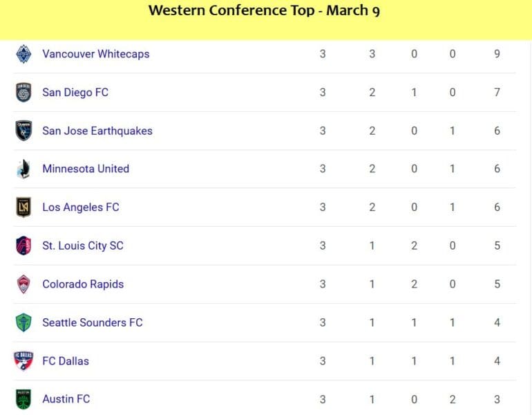Click the Austin FC green badge
Image resolution: width=532 pixels, height=415 pixels.
coord(23,399)
